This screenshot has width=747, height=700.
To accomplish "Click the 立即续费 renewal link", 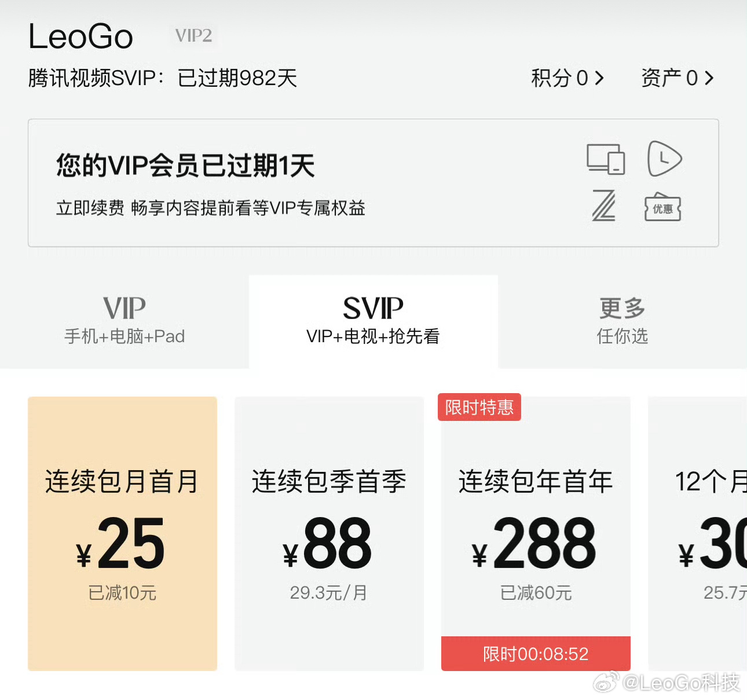I will tap(88, 208).
